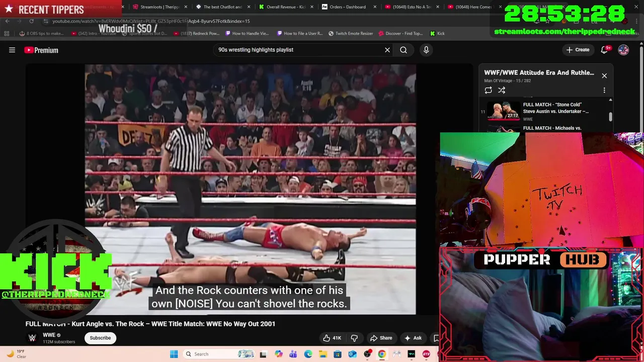Screen dimensions: 644x362
Task: Open Task View from taskbar
Action: pyautogui.click(x=263, y=354)
